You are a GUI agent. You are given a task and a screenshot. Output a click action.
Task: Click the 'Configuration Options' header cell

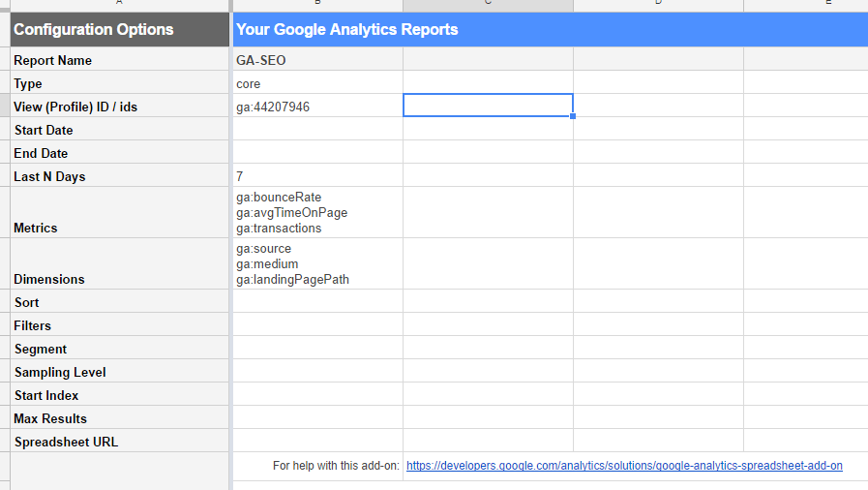[120, 30]
